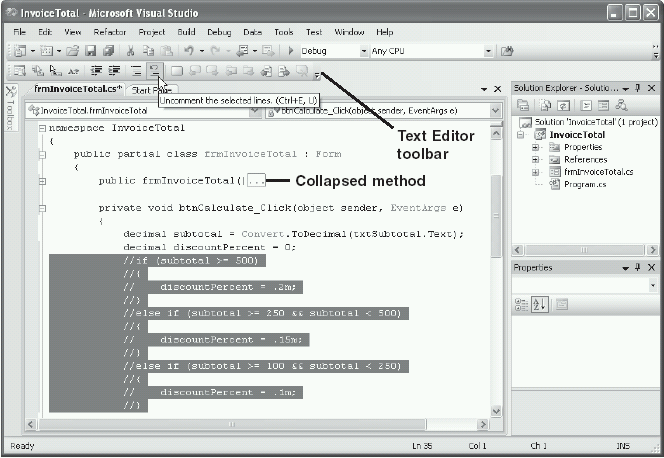This screenshot has width=664, height=458.
Task: Toggle auto-hide pin on Solution Explorer
Action: pos(638,88)
